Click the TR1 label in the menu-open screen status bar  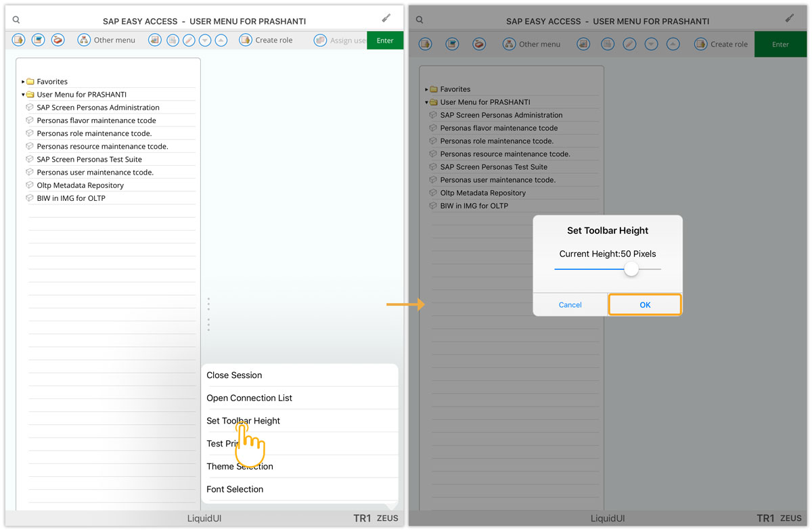pyautogui.click(x=362, y=519)
